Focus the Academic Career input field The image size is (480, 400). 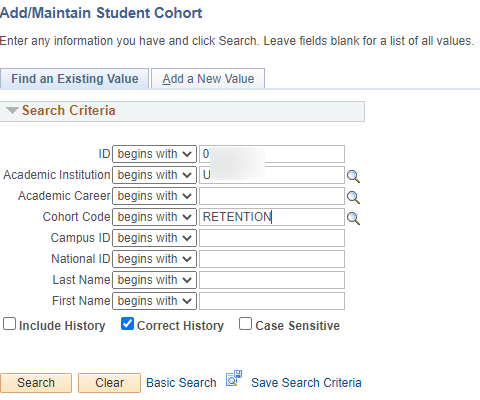click(x=272, y=196)
